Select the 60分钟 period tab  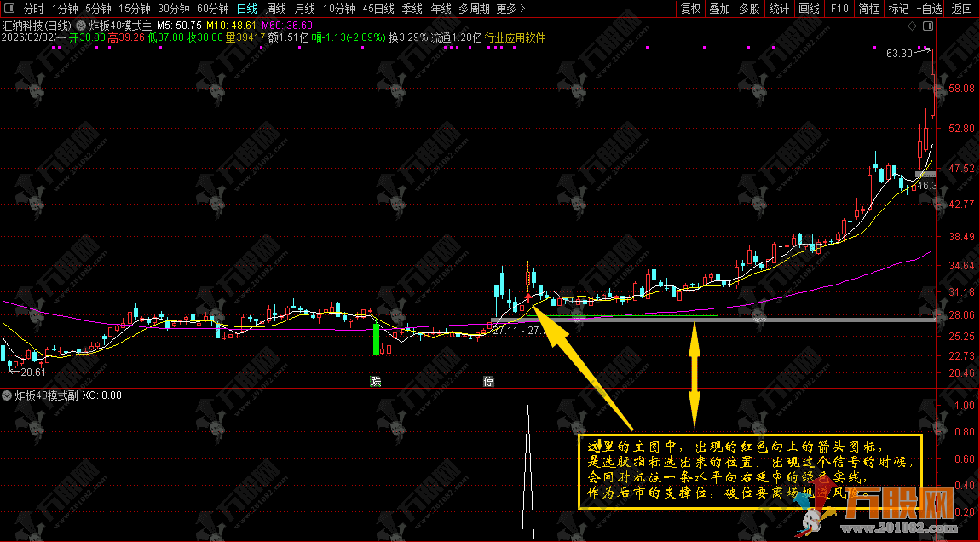click(x=212, y=9)
